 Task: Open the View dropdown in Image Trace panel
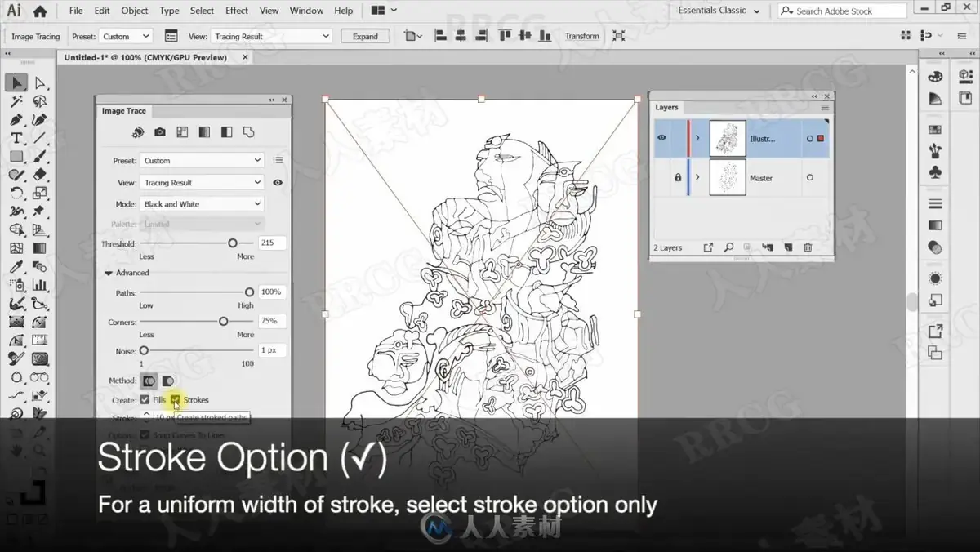202,182
